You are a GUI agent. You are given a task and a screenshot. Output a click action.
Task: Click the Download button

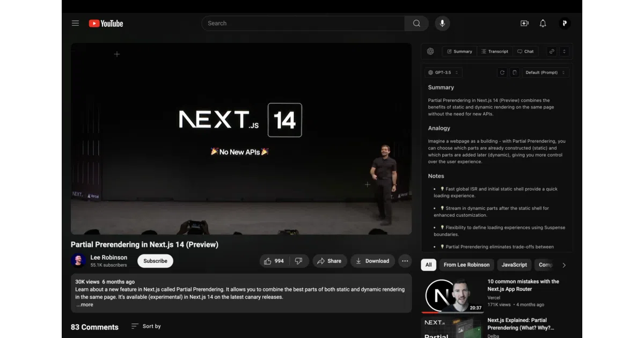(372, 261)
